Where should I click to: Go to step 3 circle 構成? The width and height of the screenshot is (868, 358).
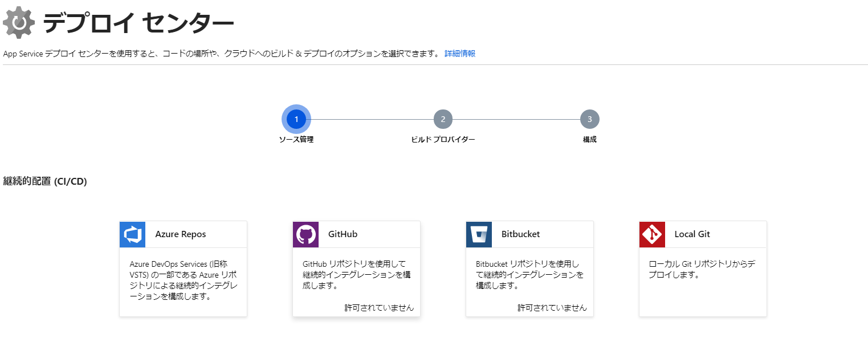pyautogui.click(x=590, y=119)
